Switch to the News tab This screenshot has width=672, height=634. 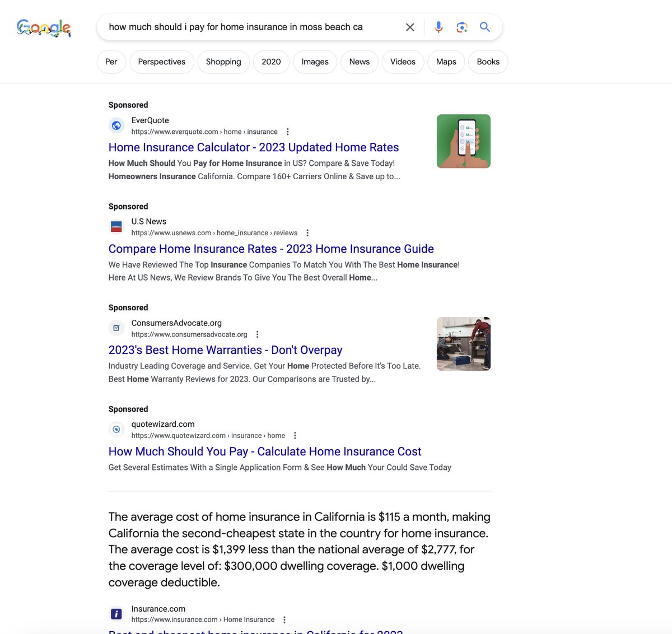point(359,62)
